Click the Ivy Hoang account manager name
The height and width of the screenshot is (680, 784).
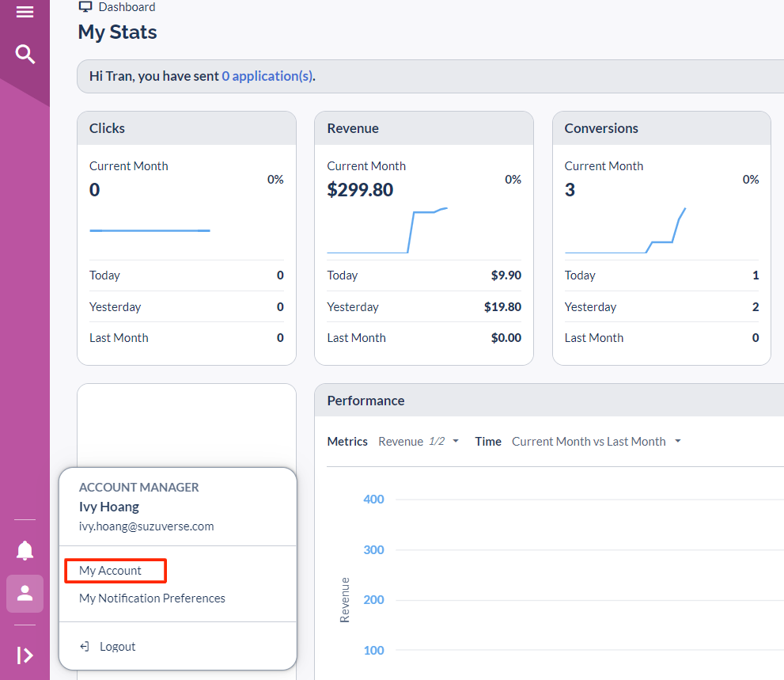coord(109,507)
